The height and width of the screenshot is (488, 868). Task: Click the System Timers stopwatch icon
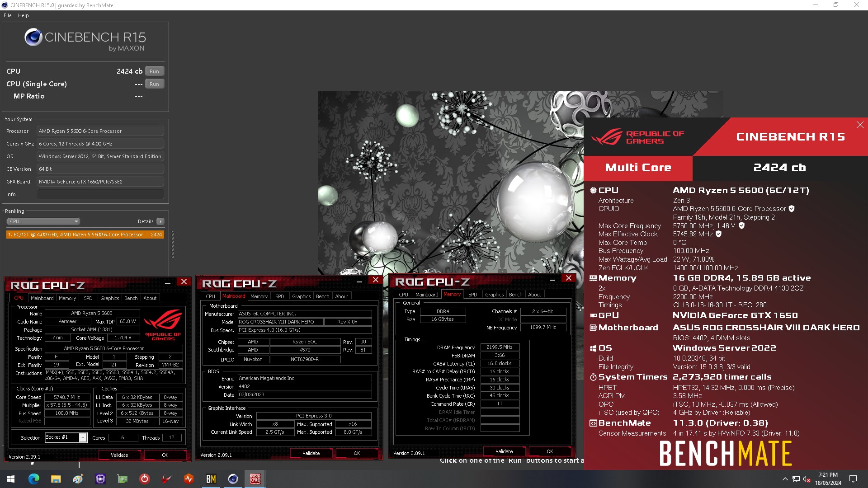coord(593,377)
